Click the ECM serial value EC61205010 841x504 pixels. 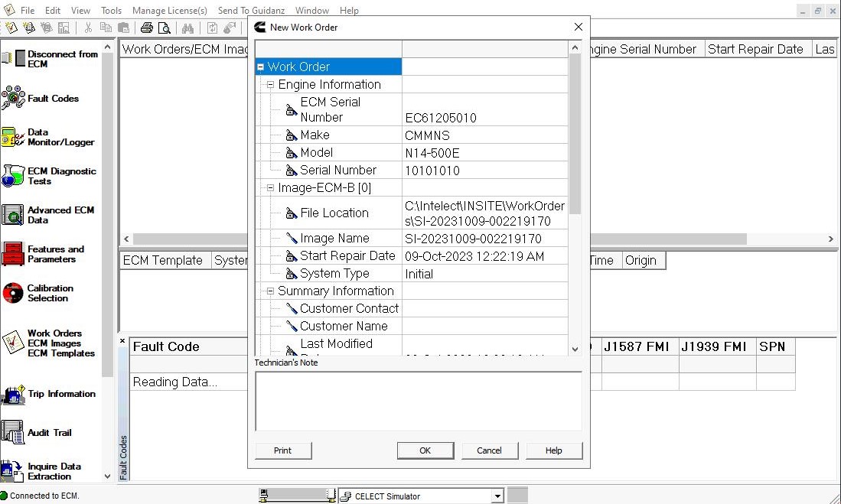[x=441, y=118]
